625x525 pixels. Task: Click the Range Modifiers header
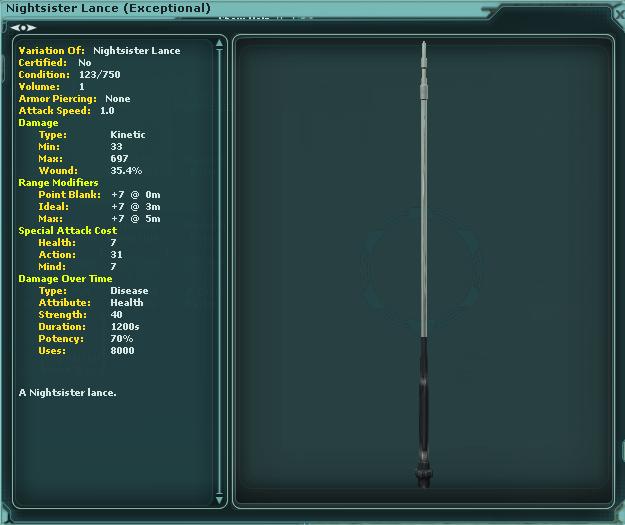point(59,183)
